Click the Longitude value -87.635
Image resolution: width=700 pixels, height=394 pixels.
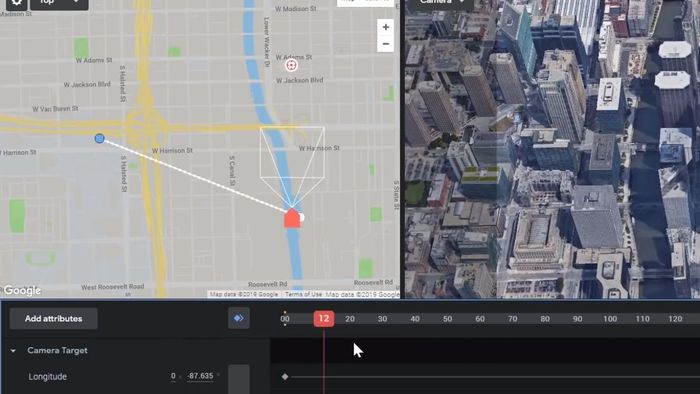coord(200,376)
